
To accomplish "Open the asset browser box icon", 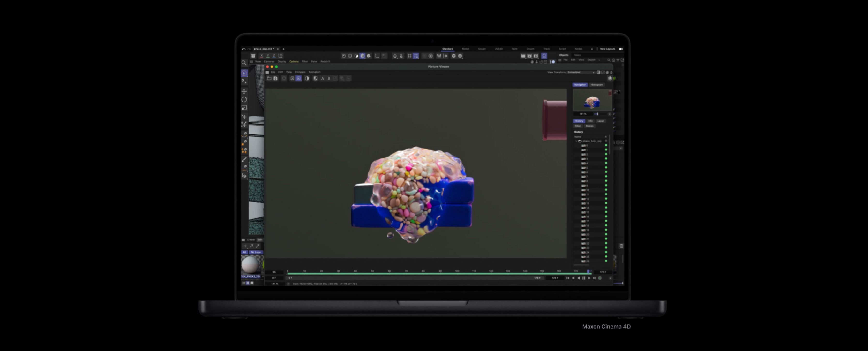I will coord(253,56).
